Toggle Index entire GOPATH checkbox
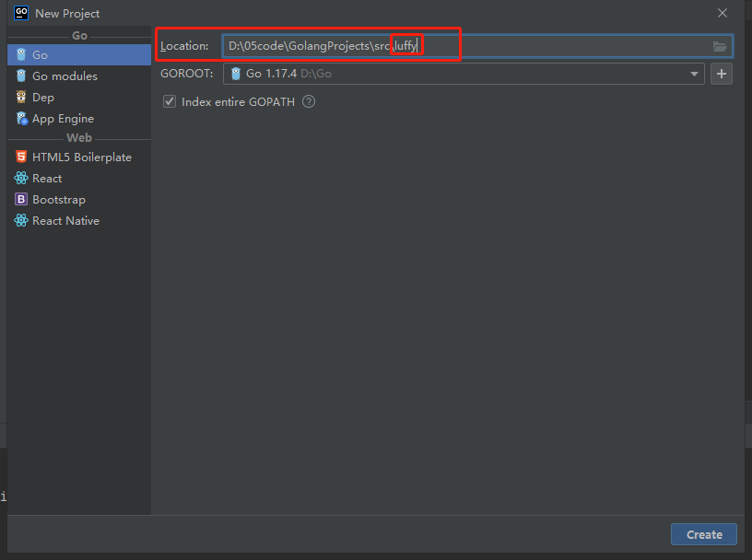The width and height of the screenshot is (752, 560). (170, 101)
